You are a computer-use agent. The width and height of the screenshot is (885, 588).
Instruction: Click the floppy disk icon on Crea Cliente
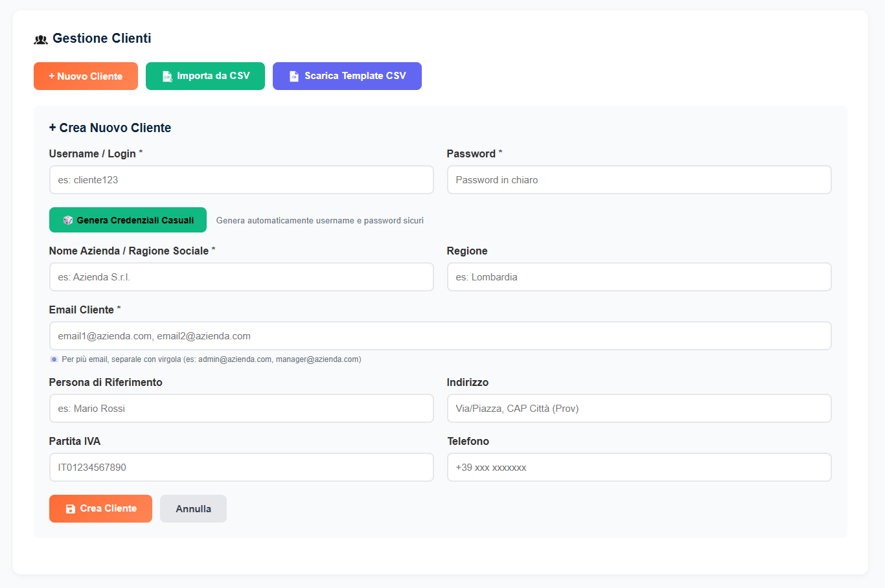(70, 508)
